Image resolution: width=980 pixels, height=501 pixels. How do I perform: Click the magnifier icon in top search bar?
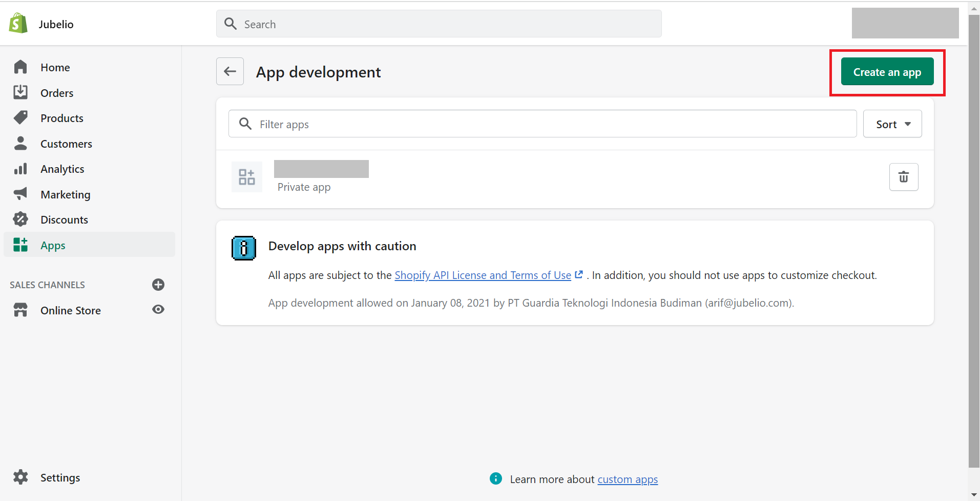[x=231, y=24]
